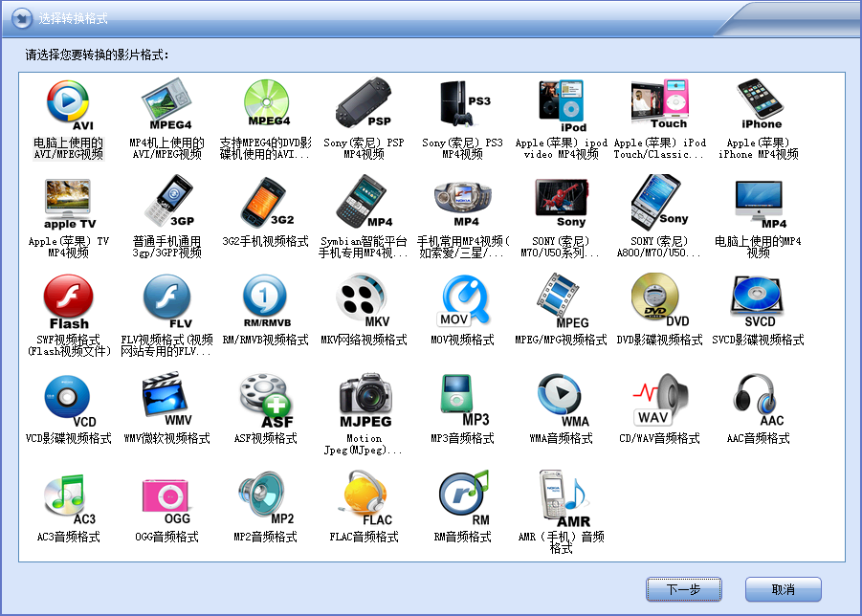Choose the blue FLV format icon
Image resolution: width=862 pixels, height=616 pixels.
167,301
